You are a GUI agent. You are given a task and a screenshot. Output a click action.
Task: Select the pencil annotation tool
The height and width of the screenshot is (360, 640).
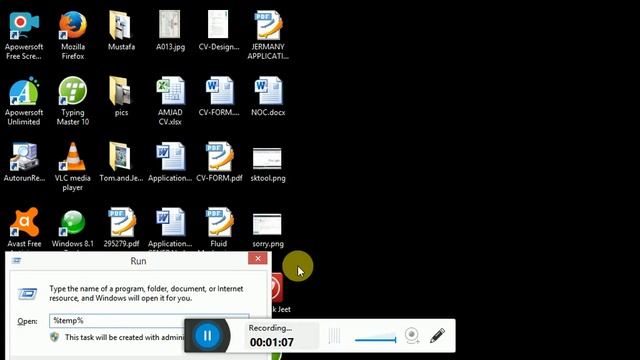[x=437, y=336]
